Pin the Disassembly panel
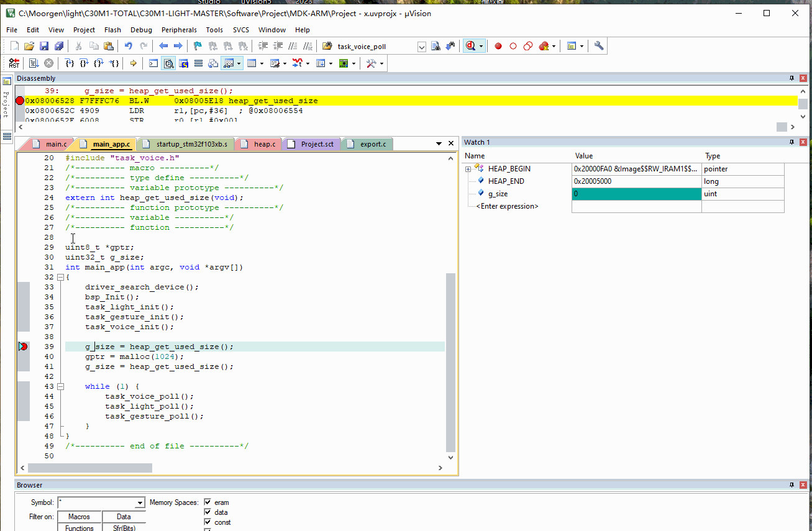Image resolution: width=812 pixels, height=531 pixels. pos(791,78)
